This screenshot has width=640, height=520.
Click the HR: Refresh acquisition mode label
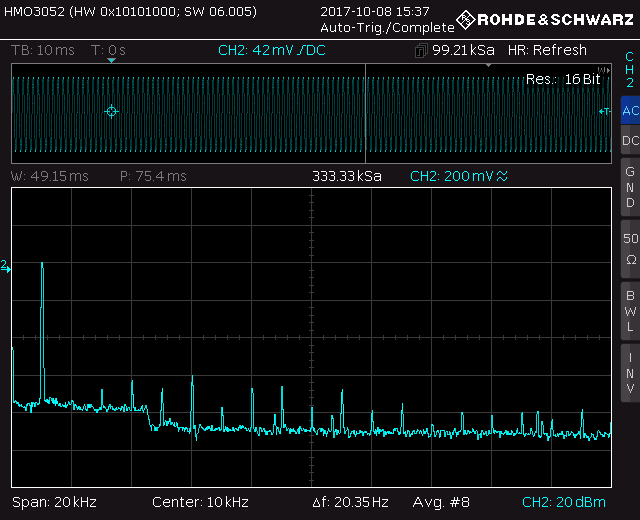point(547,50)
